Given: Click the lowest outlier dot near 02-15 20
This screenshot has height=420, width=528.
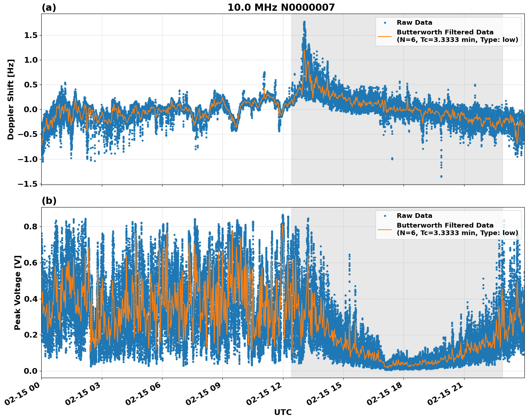Looking at the screenshot, I should pos(441,176).
